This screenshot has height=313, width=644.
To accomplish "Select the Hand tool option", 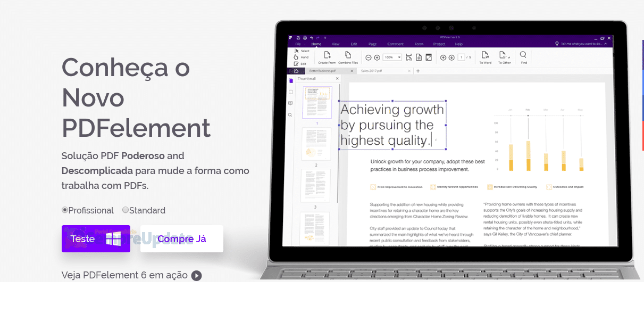I will [301, 57].
